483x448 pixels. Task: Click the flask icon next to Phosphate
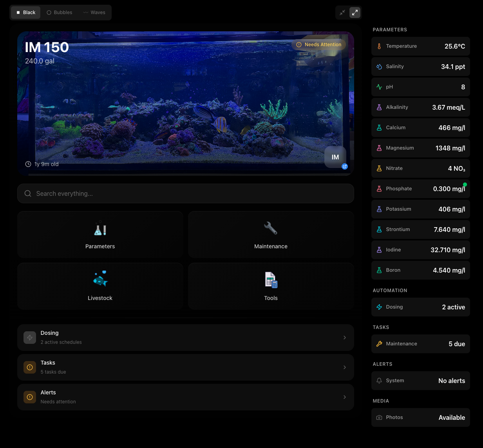click(x=379, y=189)
